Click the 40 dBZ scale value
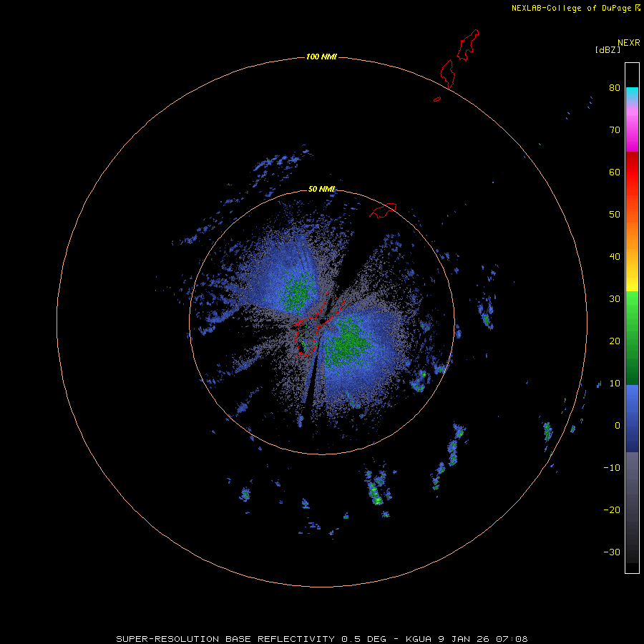 615,257
